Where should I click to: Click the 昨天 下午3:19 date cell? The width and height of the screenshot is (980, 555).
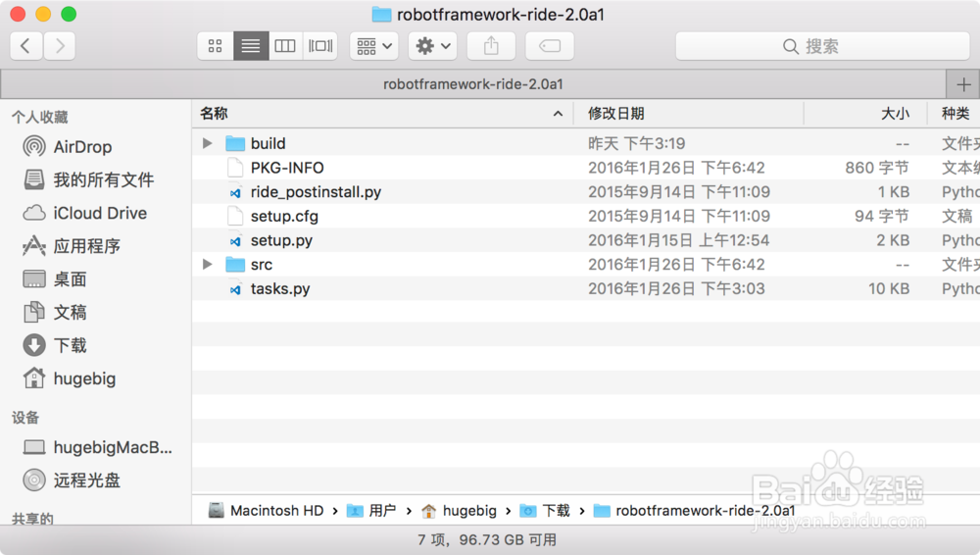pyautogui.click(x=636, y=143)
